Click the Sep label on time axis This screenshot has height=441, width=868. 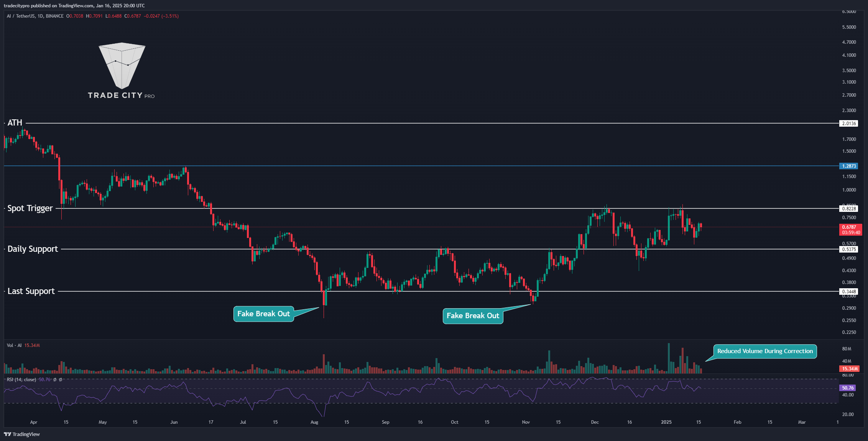[x=386, y=422]
